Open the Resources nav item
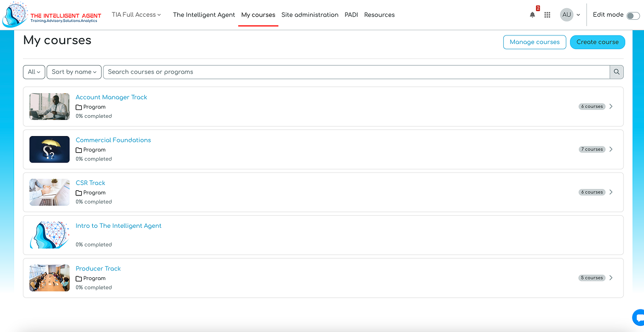 click(x=379, y=15)
